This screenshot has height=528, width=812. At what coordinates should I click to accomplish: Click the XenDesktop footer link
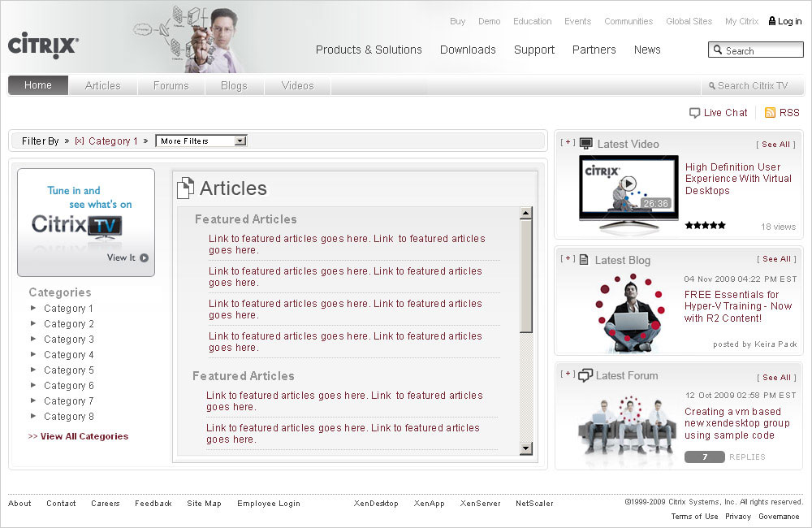coord(376,503)
